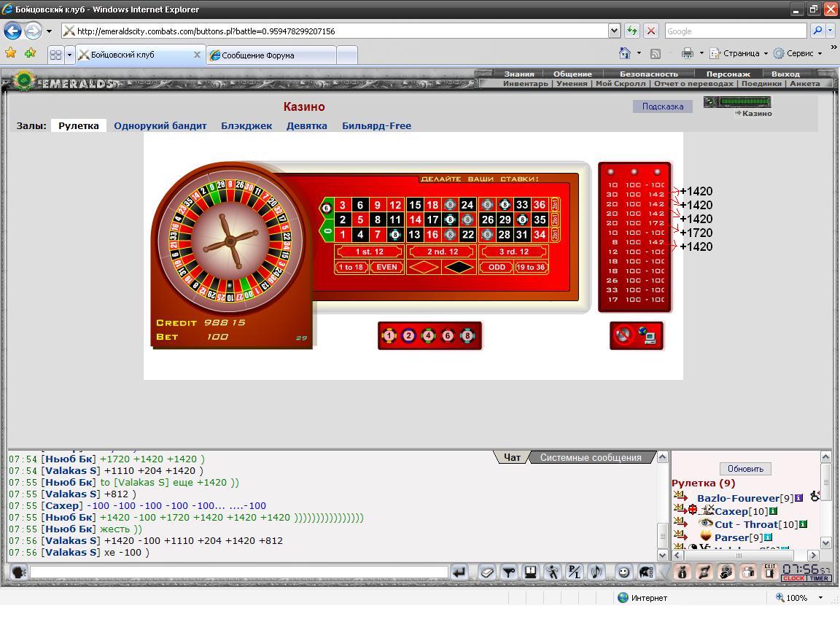Open the zoom level dropdown arrow

tap(820, 597)
